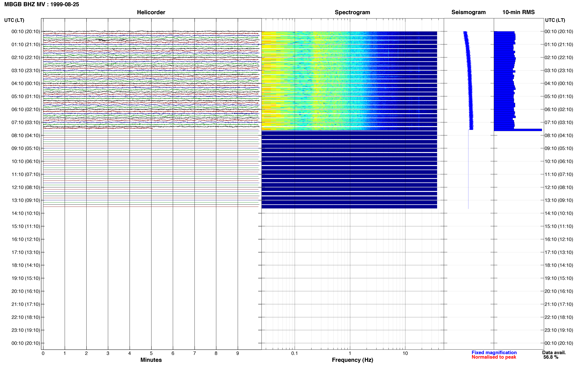This screenshot has width=588, height=368.
Task: Click the 17:10 (13:10) tick on the Helicorder axis
Action: pyautogui.click(x=26, y=252)
